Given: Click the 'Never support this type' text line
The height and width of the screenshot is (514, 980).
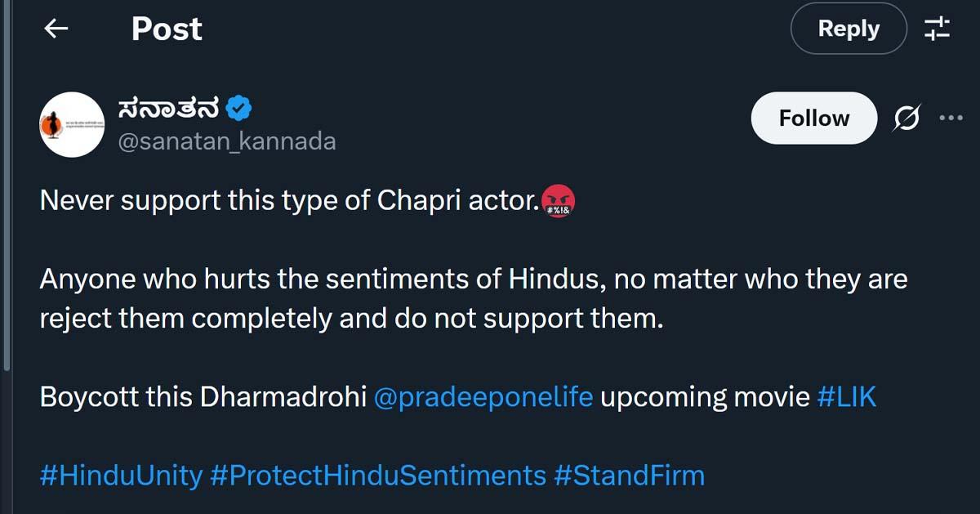Looking at the screenshot, I should tap(286, 201).
